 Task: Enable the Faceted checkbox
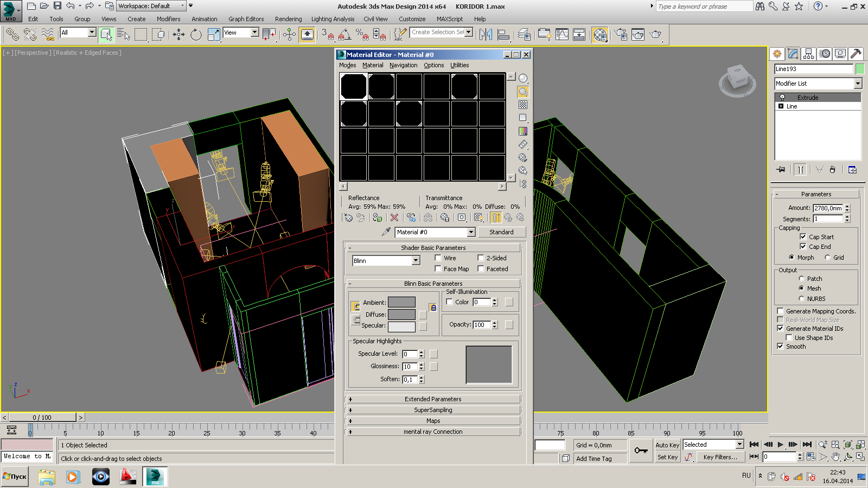[481, 269]
